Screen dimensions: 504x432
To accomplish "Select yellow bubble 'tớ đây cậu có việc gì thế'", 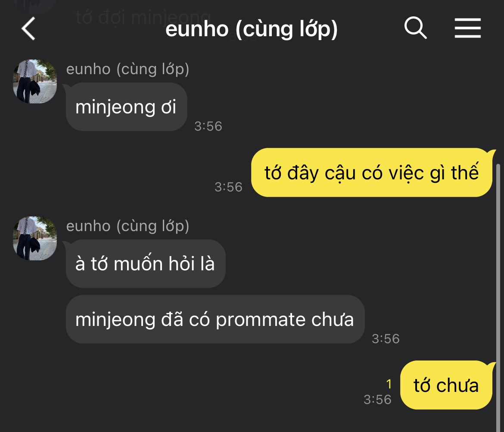I will click(372, 172).
